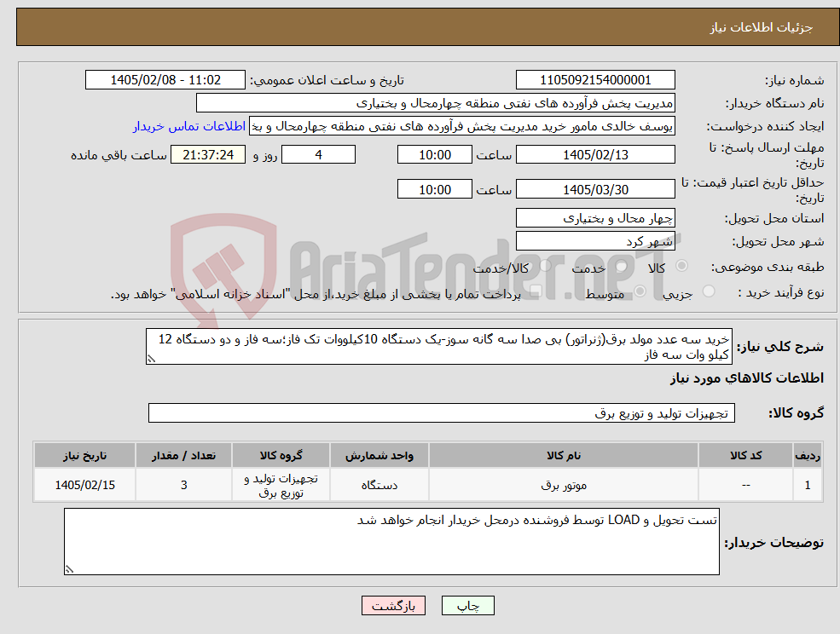Click the دستگاه unit cell
Viewport: 840px width, 634px height.
click(x=379, y=485)
